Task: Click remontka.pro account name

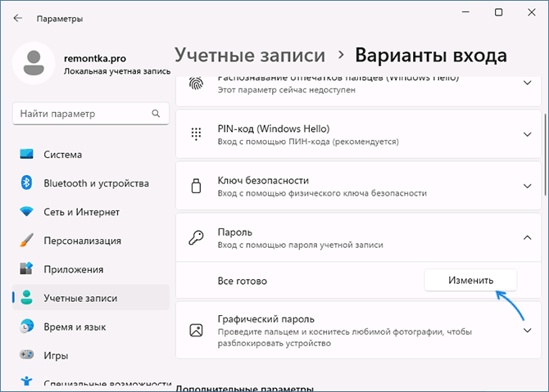Action: point(95,58)
